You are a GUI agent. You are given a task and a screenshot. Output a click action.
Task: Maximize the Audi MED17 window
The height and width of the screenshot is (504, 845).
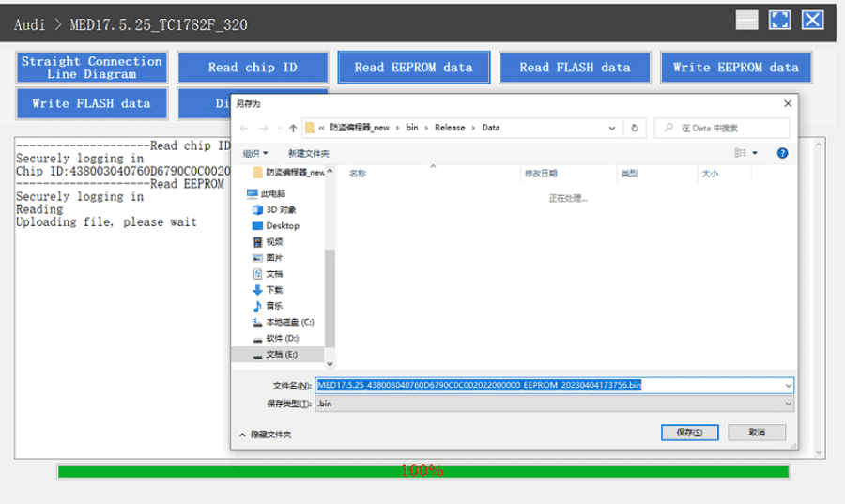tap(779, 21)
